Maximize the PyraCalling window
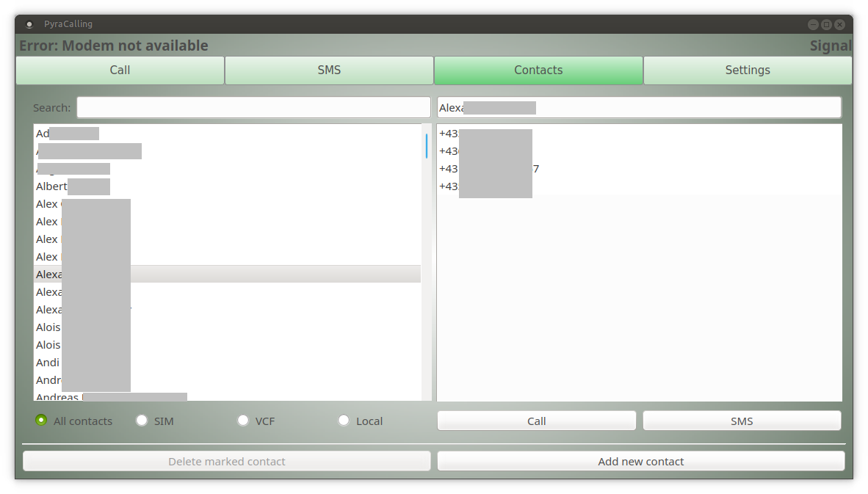The image size is (868, 494). click(826, 24)
